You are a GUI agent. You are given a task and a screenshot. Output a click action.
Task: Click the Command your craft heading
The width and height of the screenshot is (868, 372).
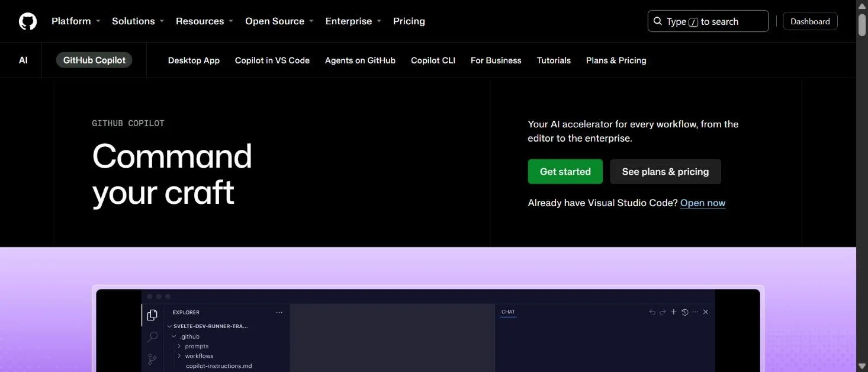pyautogui.click(x=172, y=174)
